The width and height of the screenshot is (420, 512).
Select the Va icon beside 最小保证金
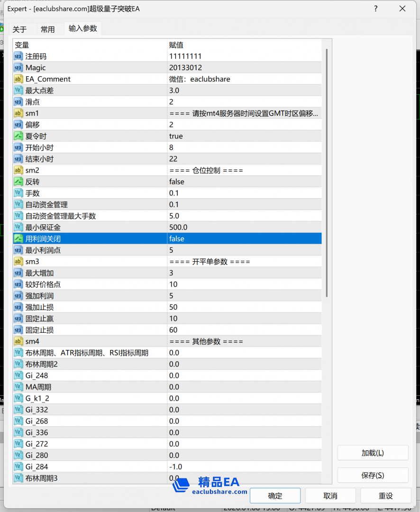pyautogui.click(x=18, y=227)
